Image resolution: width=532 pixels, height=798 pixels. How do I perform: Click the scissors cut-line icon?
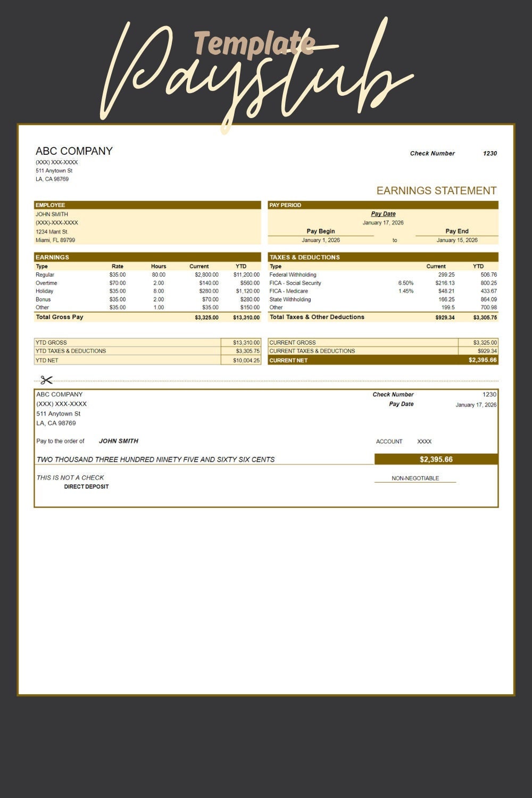point(46,381)
